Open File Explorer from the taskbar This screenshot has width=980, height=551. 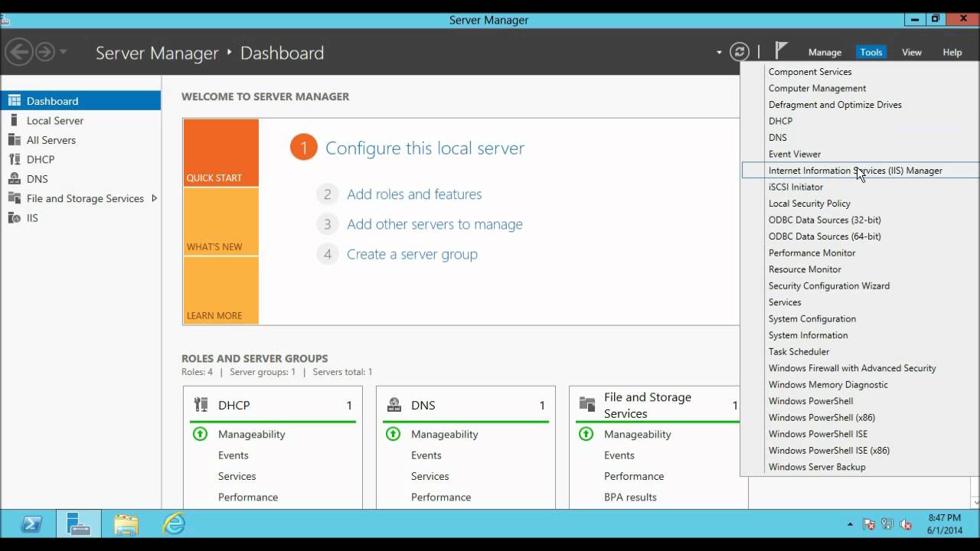point(126,524)
